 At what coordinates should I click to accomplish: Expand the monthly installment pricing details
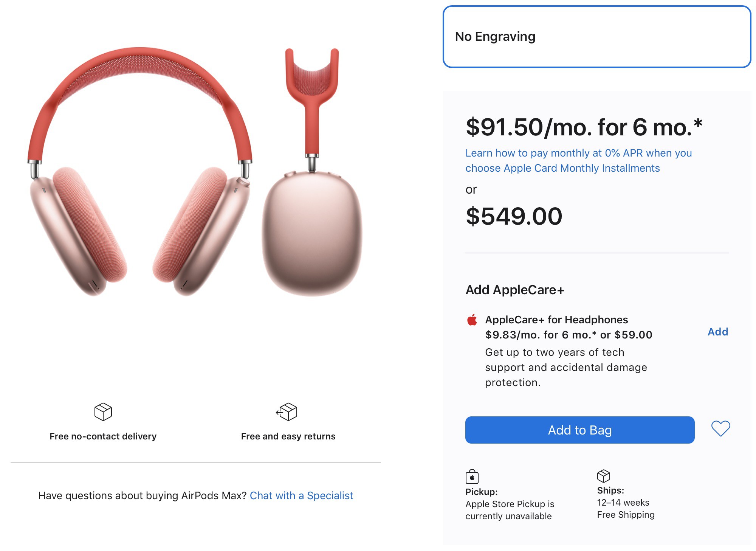point(579,160)
